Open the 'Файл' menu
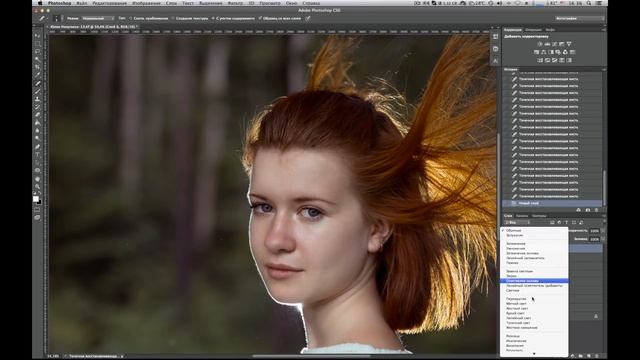Image resolution: width=640 pixels, height=360 pixels. [x=82, y=3]
